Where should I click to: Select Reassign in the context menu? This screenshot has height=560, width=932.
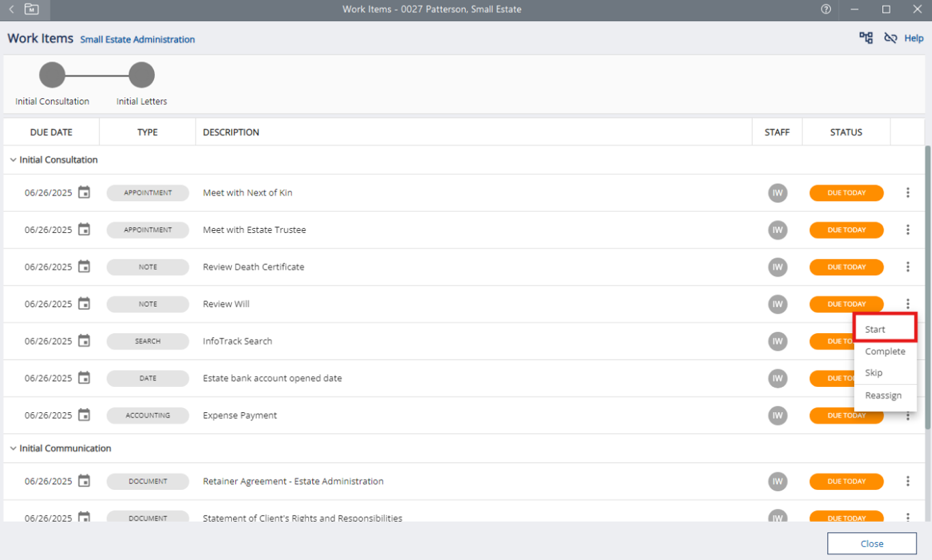[x=883, y=396]
